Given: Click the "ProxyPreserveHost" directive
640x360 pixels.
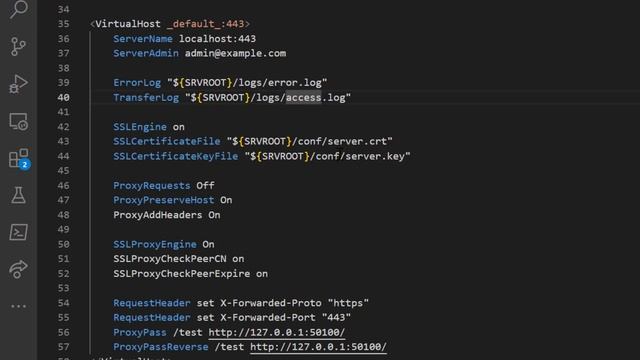Looking at the screenshot, I should [163, 200].
